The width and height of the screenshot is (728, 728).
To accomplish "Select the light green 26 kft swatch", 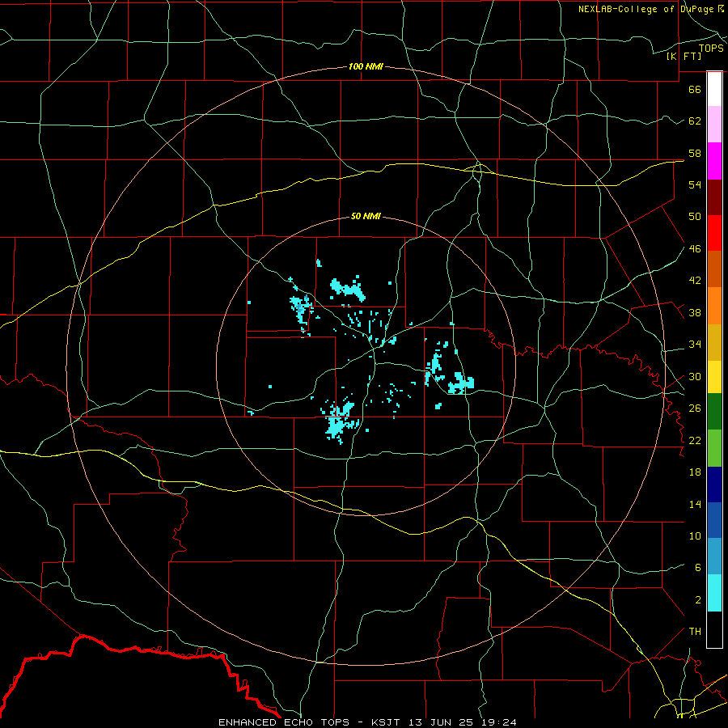I will click(x=714, y=448).
